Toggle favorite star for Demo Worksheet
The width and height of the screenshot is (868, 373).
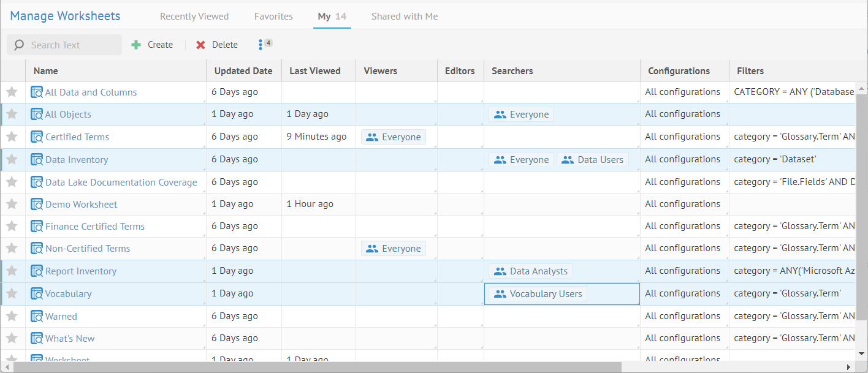click(12, 204)
